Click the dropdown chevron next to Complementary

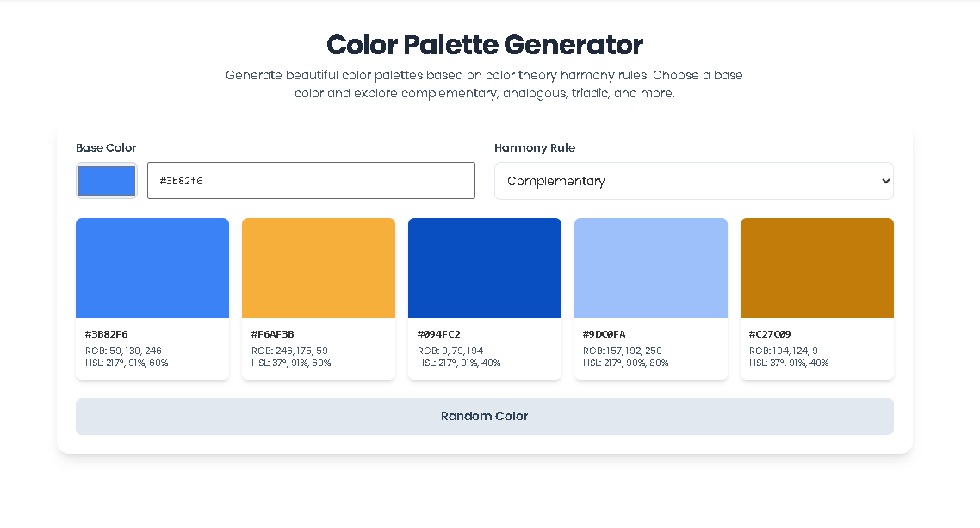(884, 181)
